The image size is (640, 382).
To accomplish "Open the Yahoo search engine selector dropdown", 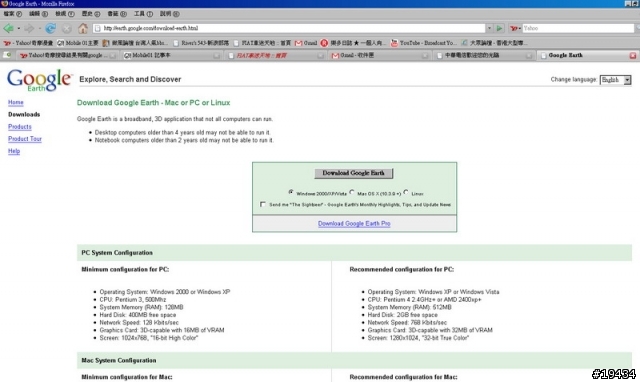I will (515, 28).
